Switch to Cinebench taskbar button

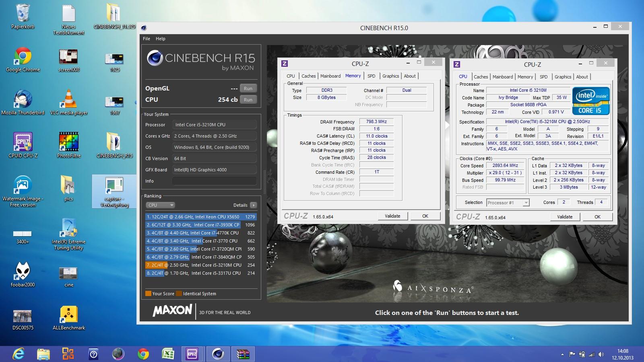[218, 354]
